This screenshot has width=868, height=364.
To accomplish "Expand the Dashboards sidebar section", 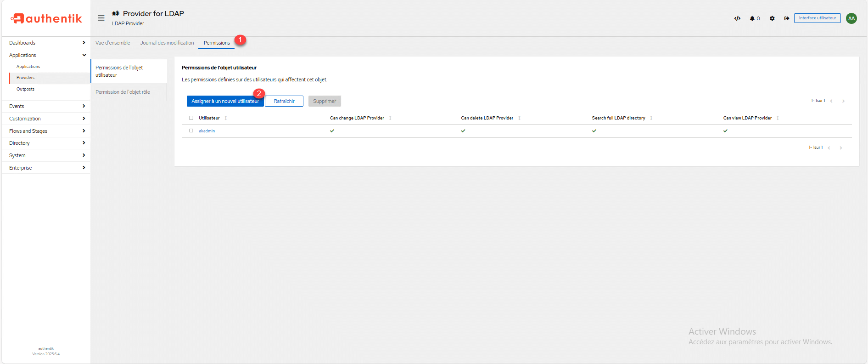I will coord(46,43).
